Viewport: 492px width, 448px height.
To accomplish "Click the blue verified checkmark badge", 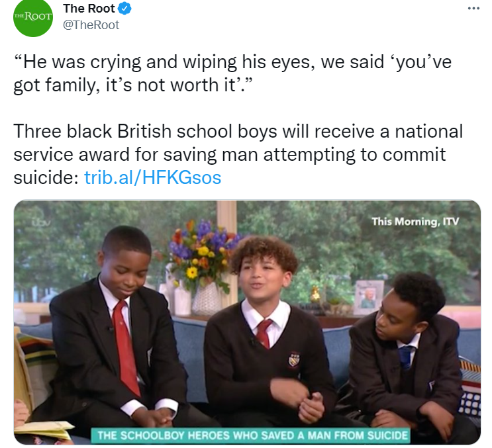I will 124,9.
